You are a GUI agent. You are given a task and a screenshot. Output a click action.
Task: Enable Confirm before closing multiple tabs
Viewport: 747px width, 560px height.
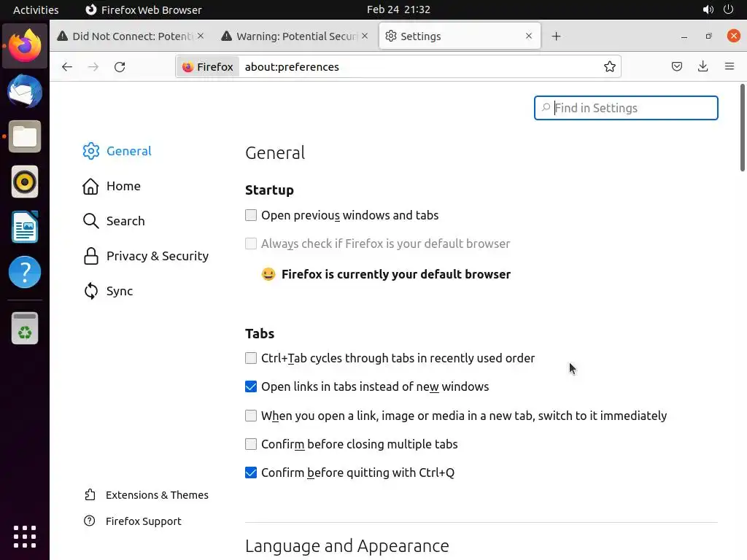point(251,444)
